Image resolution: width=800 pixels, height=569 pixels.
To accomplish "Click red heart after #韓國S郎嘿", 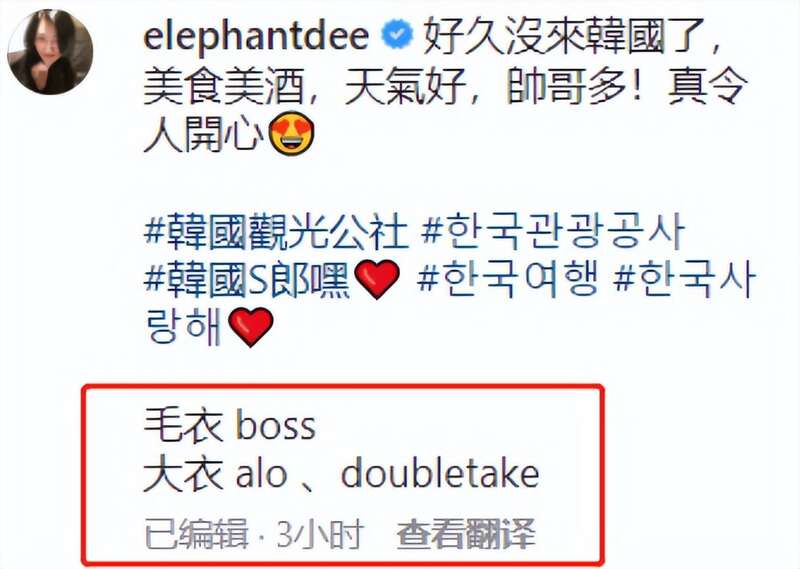I will (377, 279).
